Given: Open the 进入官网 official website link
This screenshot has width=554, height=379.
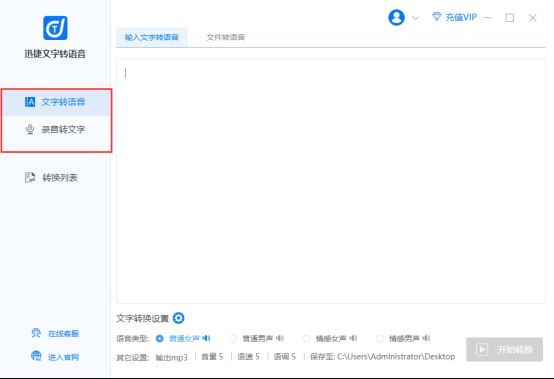Looking at the screenshot, I should tap(63, 357).
